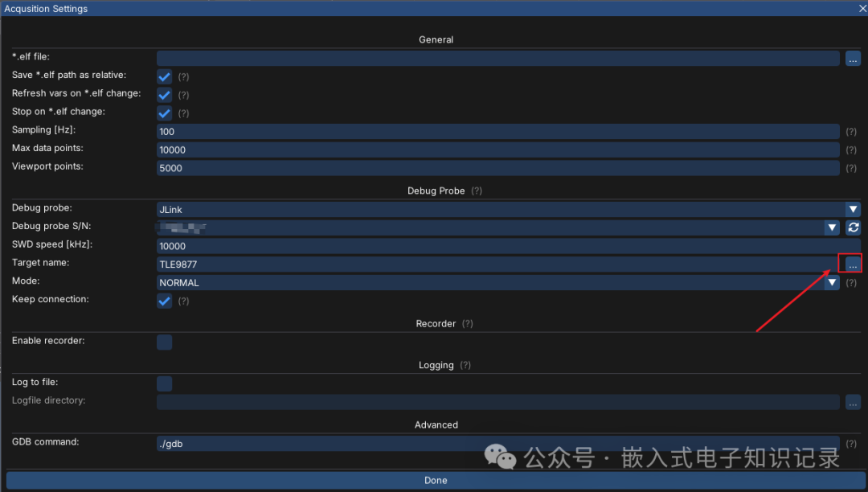Viewport: 868px width, 492px height.
Task: Expand Debug probe S/N dropdown arrow
Action: 832,228
